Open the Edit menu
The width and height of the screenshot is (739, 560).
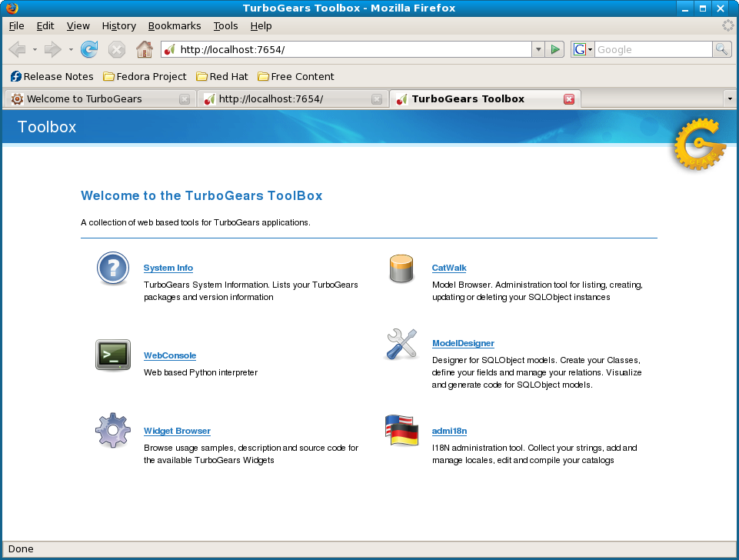(x=45, y=26)
